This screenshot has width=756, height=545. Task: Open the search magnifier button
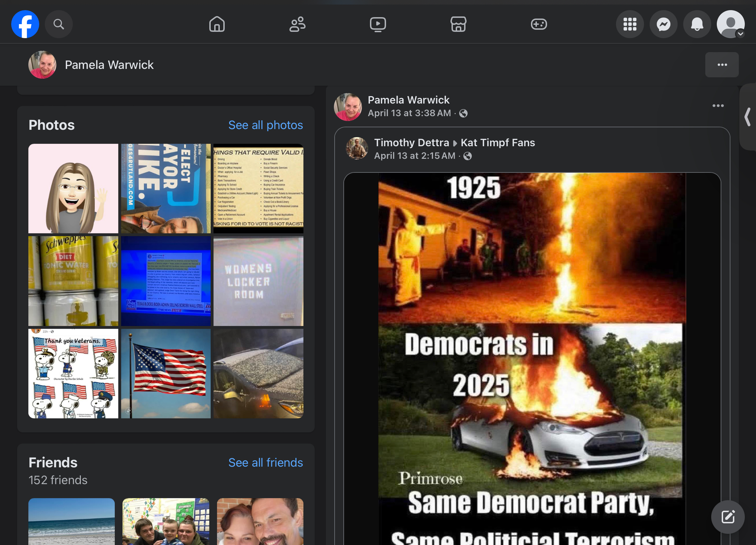click(x=59, y=24)
